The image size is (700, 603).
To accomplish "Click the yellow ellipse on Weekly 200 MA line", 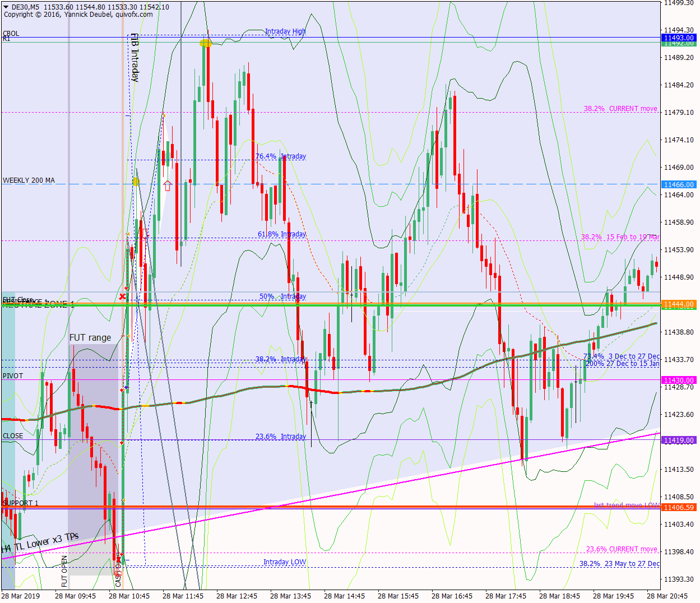I will point(136,182).
